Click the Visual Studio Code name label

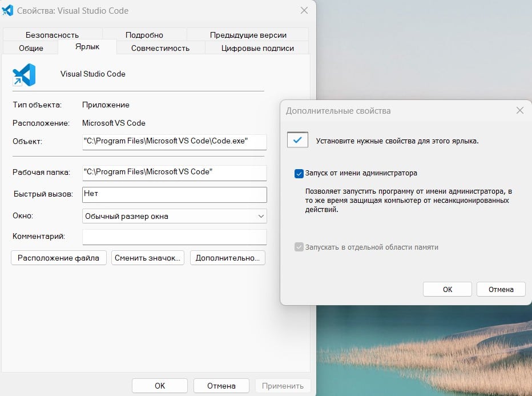(93, 74)
